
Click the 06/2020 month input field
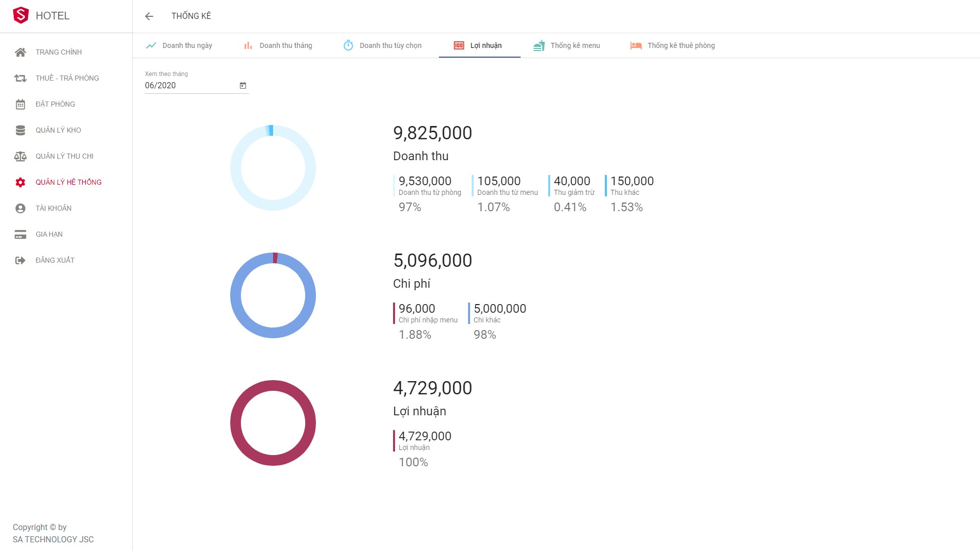click(189, 86)
